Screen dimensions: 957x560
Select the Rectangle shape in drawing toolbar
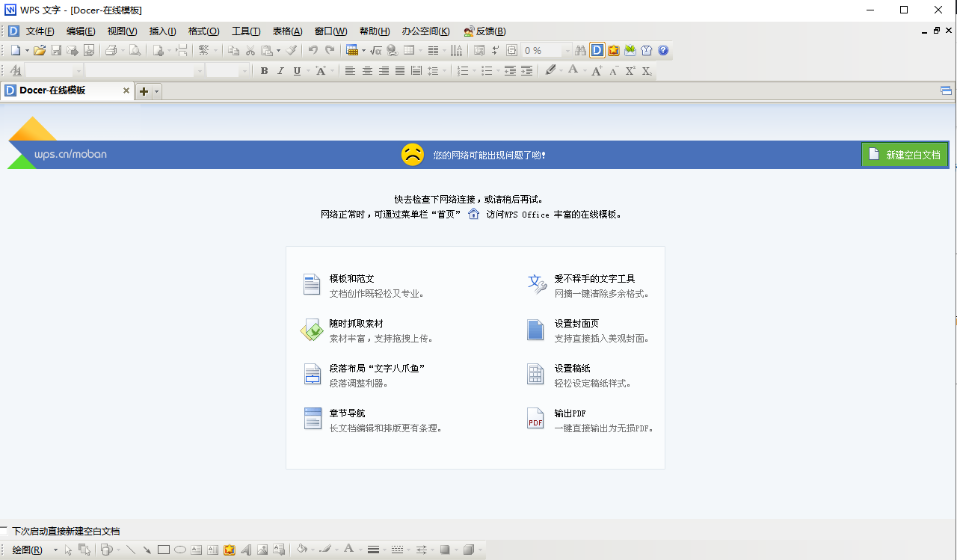pos(164,550)
